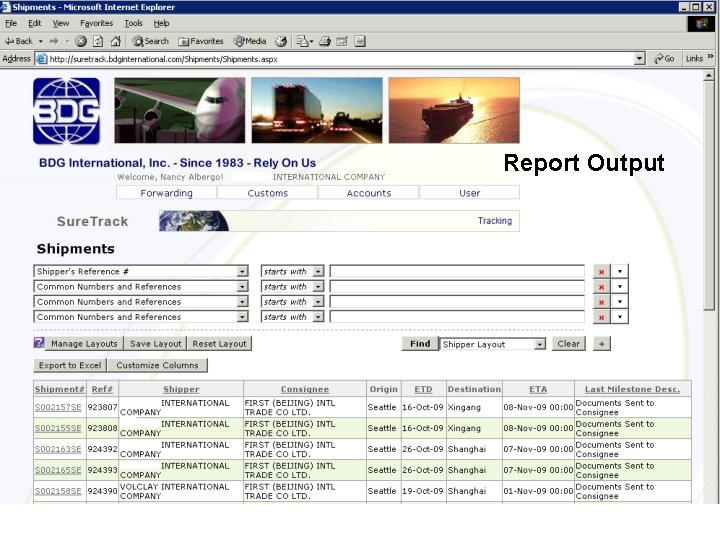This screenshot has width=720, height=540.
Task: Open the User tab
Action: pyautogui.click(x=469, y=193)
